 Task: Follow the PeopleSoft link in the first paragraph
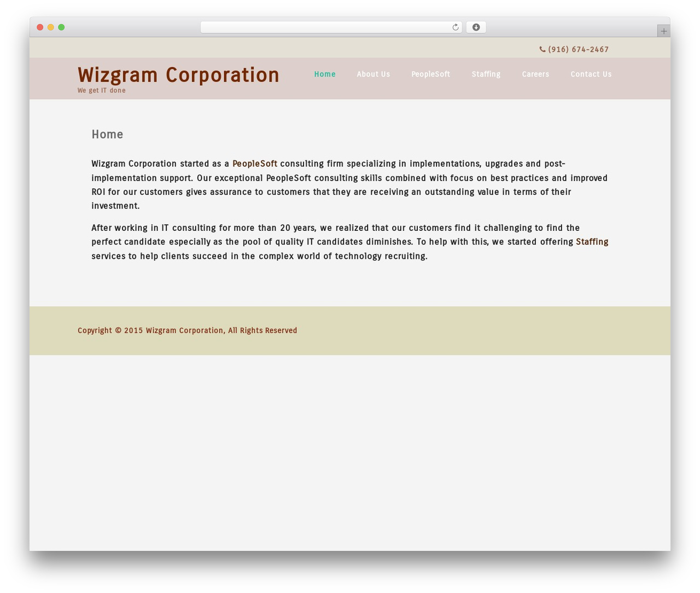255,164
